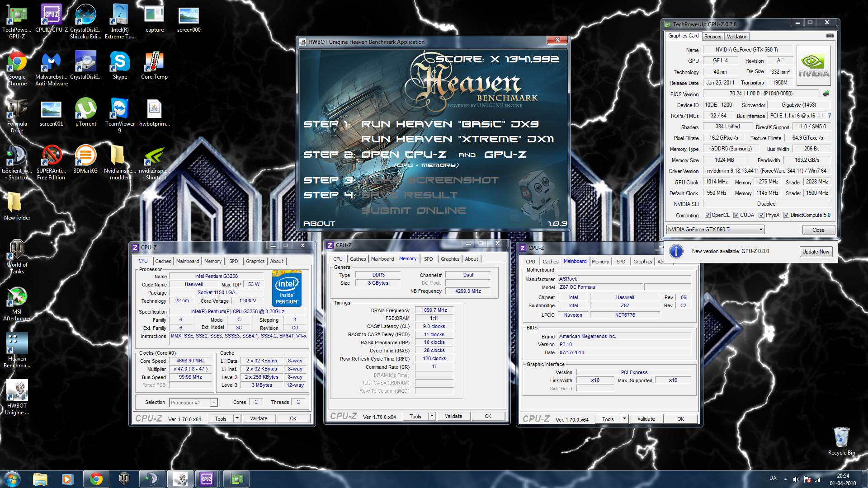Open Windows Explorer from taskbar

pyautogui.click(x=40, y=479)
